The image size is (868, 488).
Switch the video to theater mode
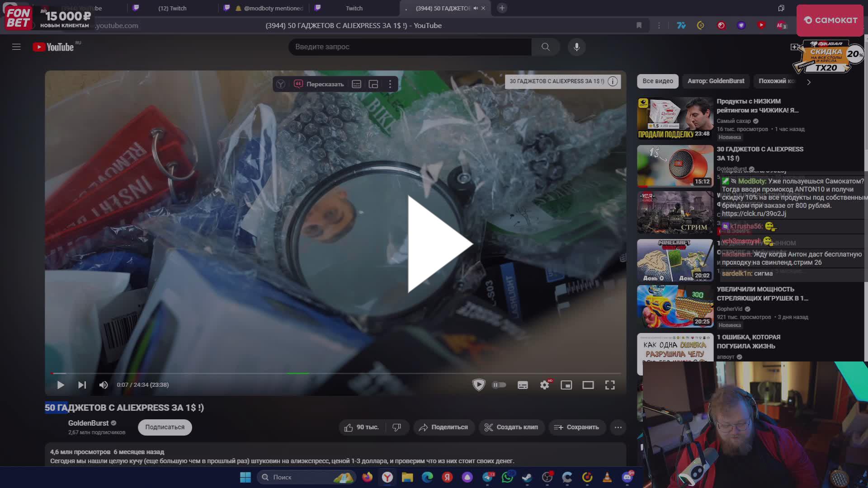click(x=588, y=385)
